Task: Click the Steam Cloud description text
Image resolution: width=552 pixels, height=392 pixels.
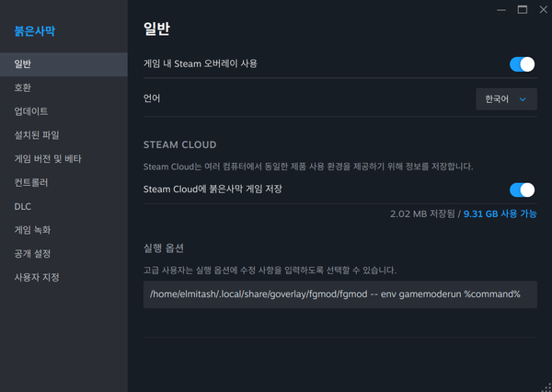Action: (308, 167)
